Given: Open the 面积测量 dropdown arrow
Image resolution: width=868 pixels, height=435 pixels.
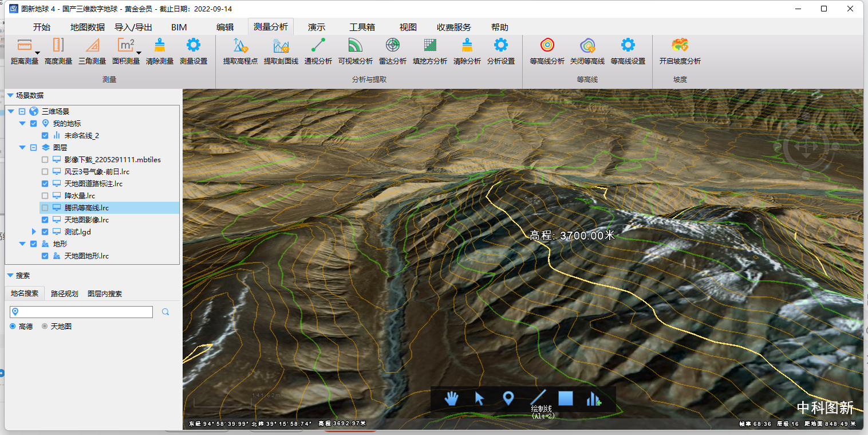Looking at the screenshot, I should click(x=138, y=53).
